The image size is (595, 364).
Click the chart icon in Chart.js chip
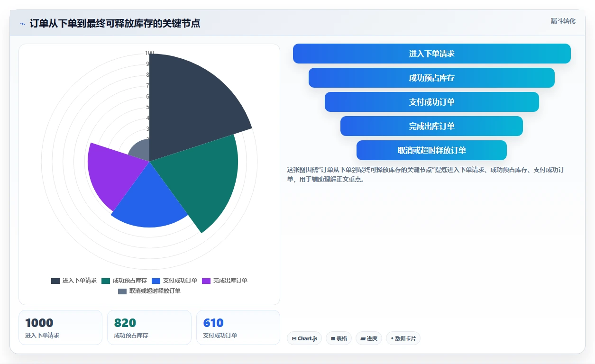pos(294,339)
